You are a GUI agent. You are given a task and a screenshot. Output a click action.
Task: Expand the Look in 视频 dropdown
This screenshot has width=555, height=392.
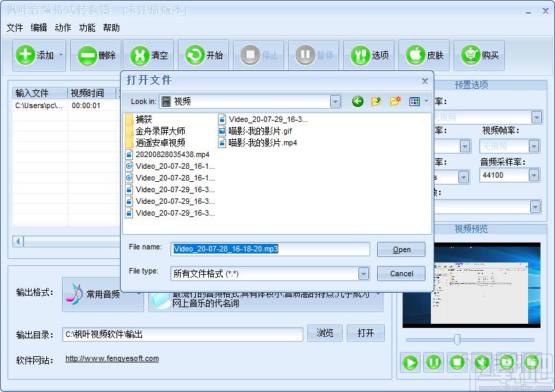[335, 101]
